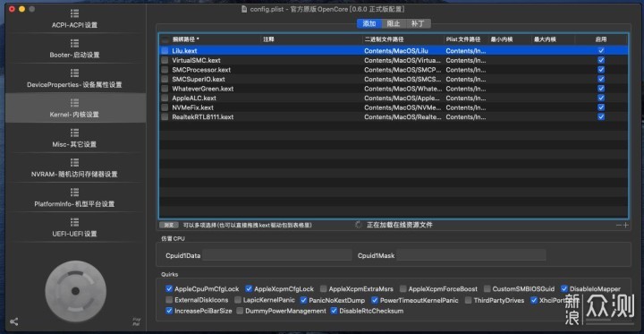This screenshot has width=644, height=334.
Task: Select the WhateverGreen.kext row
Action: click(x=394, y=89)
